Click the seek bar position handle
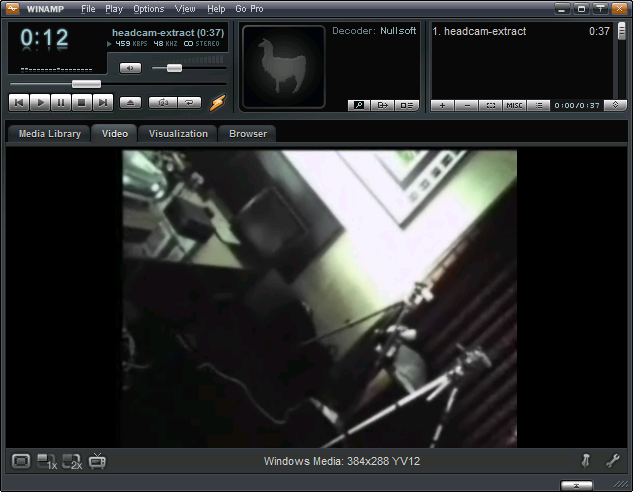Image resolution: width=633 pixels, height=492 pixels. point(86,84)
